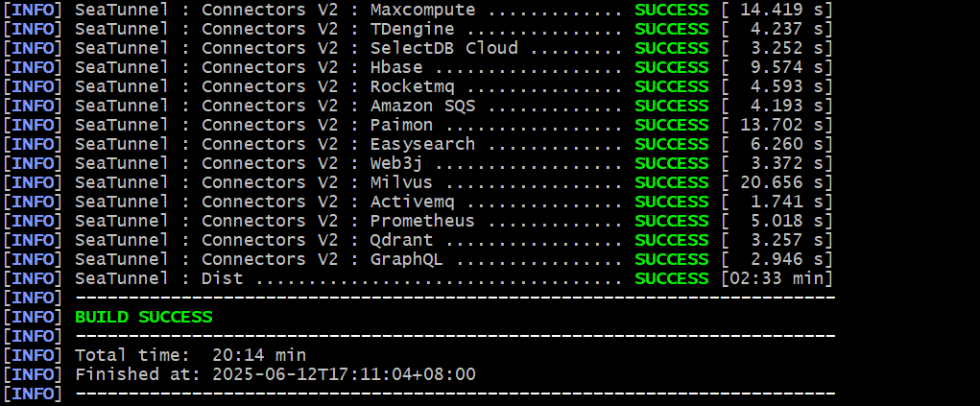The height and width of the screenshot is (406, 980).
Task: Click the Qdrant connector entry
Action: [x=401, y=240]
